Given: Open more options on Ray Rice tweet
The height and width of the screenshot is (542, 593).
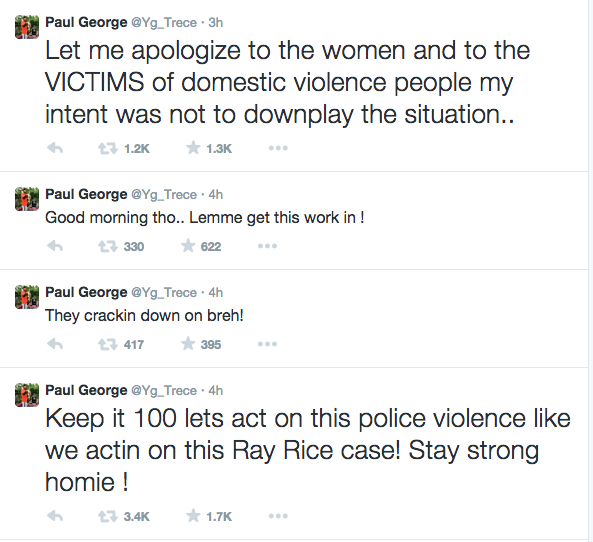Looking at the screenshot, I should tap(278, 516).
